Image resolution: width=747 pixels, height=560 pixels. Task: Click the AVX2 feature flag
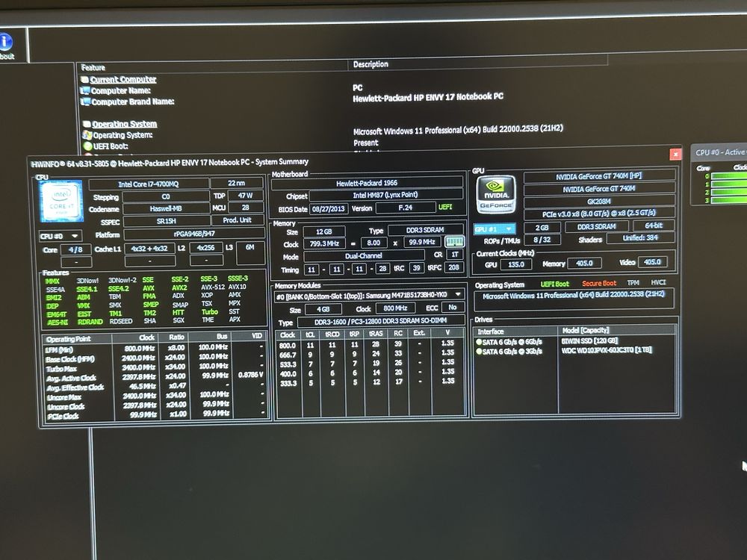pos(179,287)
